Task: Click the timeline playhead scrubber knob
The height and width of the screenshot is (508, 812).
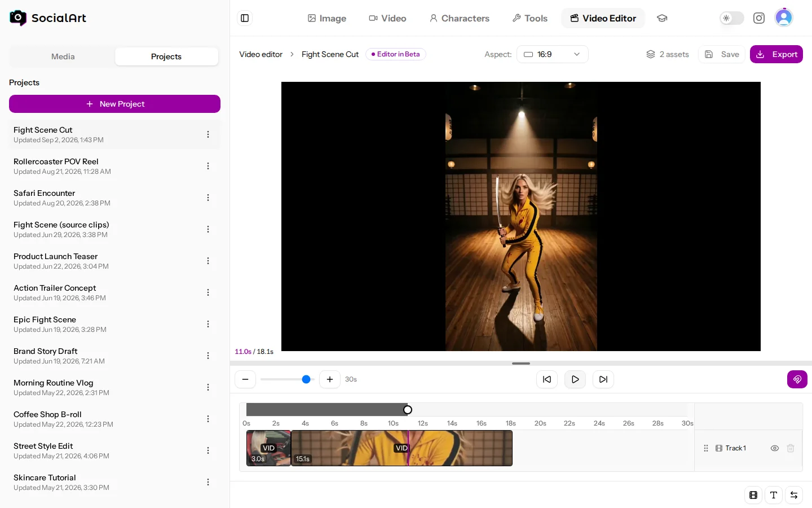Action: coord(408,410)
